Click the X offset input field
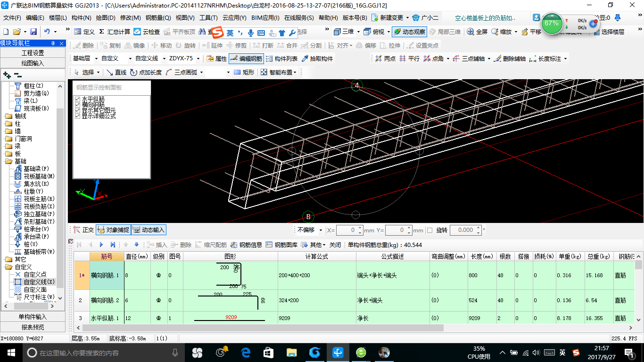This screenshot has height=362, width=644. pyautogui.click(x=349, y=230)
